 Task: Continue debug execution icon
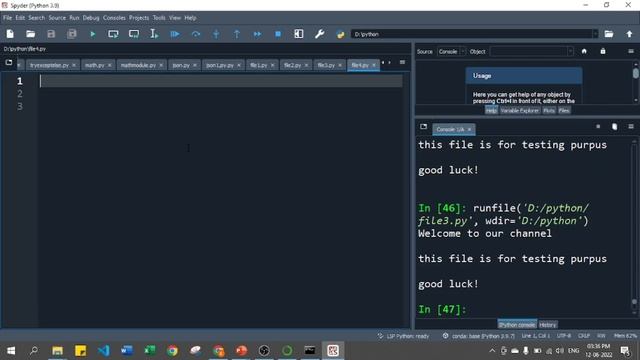pyautogui.click(x=258, y=34)
